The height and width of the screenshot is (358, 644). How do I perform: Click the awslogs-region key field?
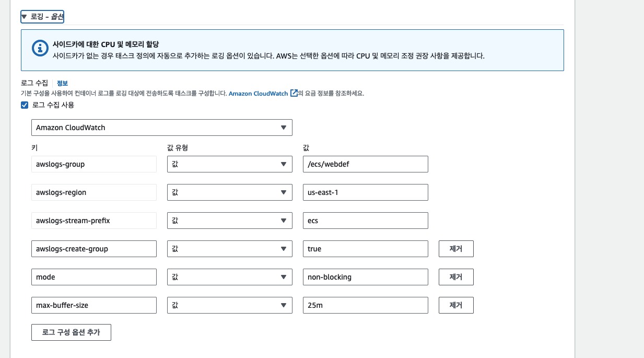point(94,192)
